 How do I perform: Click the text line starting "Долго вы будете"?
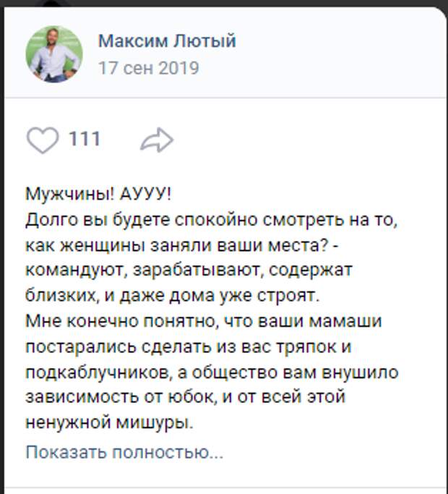(212, 220)
